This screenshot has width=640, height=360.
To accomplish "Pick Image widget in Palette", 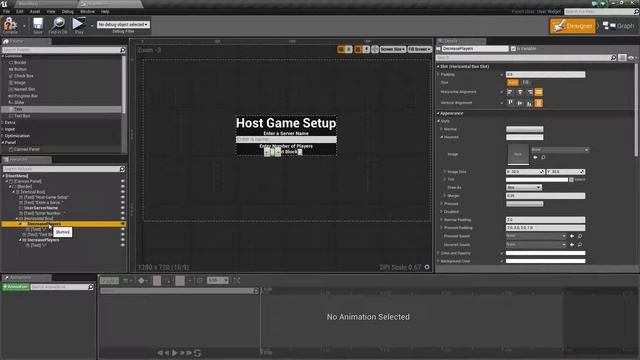I will [x=20, y=82].
